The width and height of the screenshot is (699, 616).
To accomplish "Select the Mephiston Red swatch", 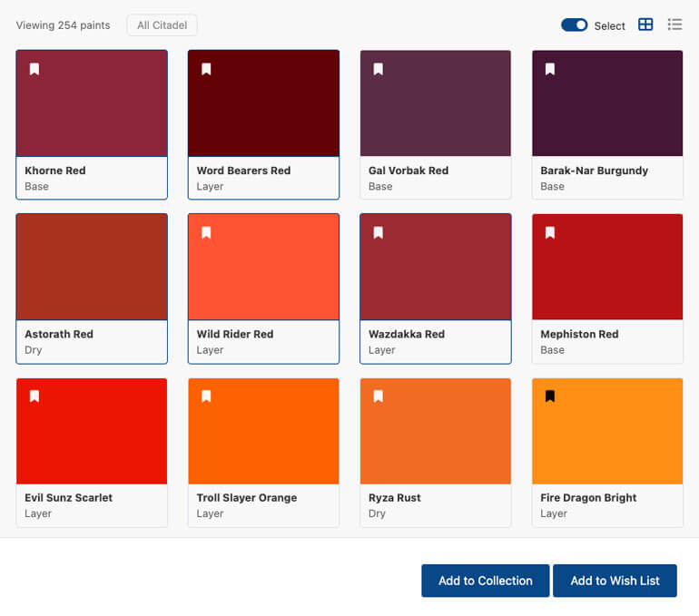I will 607,267.
